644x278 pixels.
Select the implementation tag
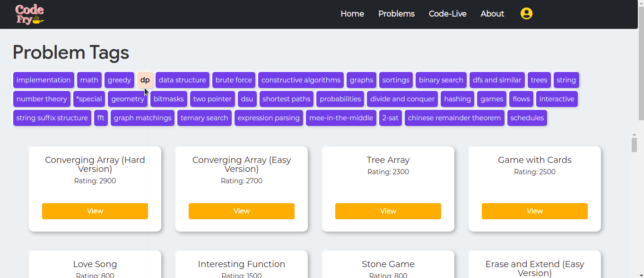tap(44, 80)
